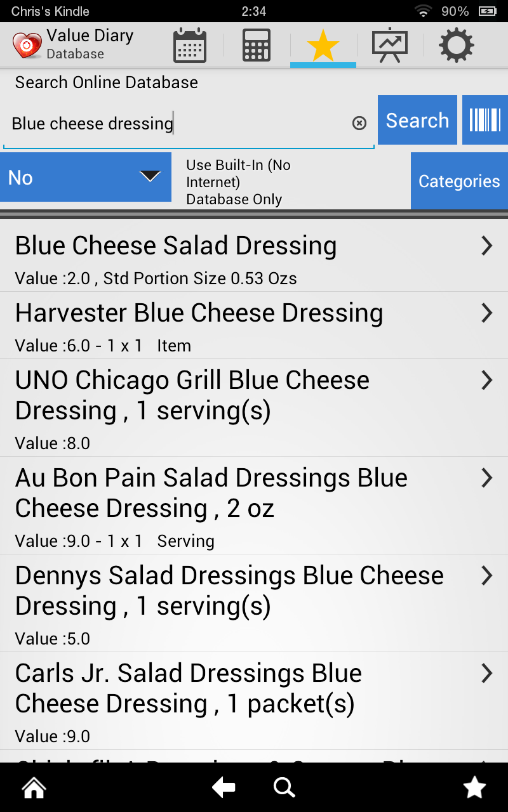This screenshot has height=812, width=508.
Task: Open the Categories list
Action: [x=459, y=181]
